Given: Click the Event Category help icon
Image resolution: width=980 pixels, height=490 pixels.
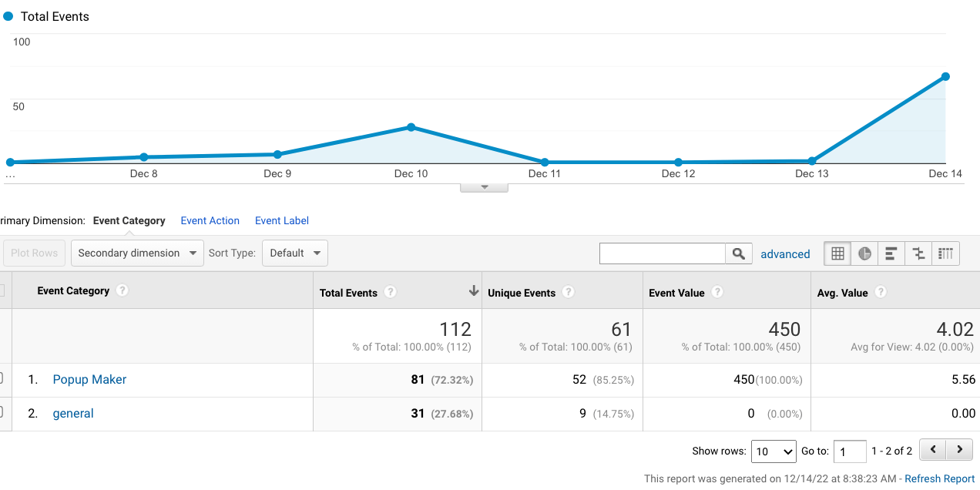Looking at the screenshot, I should click(122, 290).
